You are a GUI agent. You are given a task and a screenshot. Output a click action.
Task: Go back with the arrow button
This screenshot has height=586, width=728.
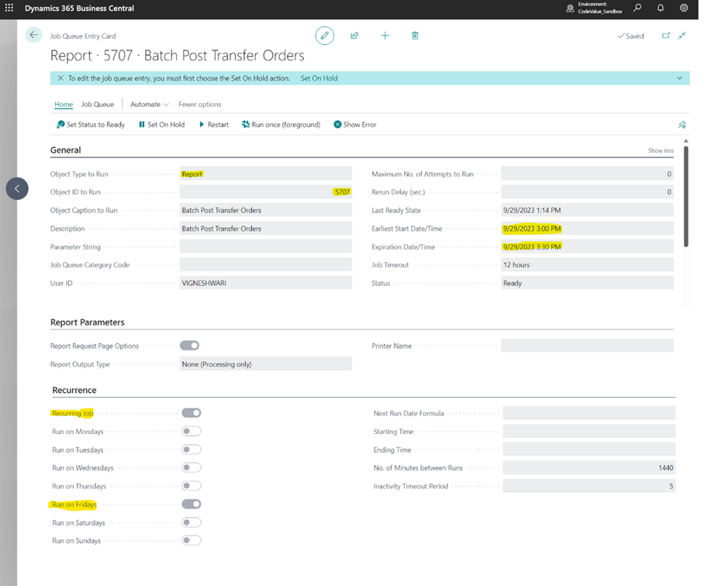point(33,35)
